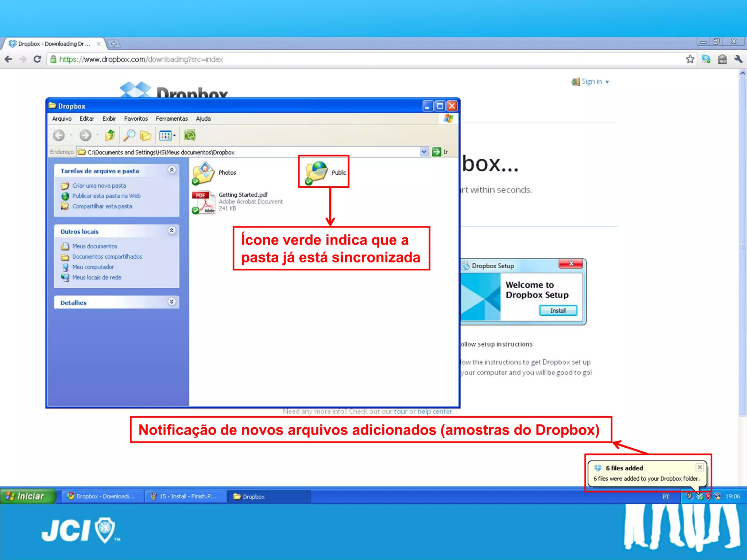The height and width of the screenshot is (560, 747).
Task: Open the Getting Started.pdf file
Action: (x=237, y=202)
